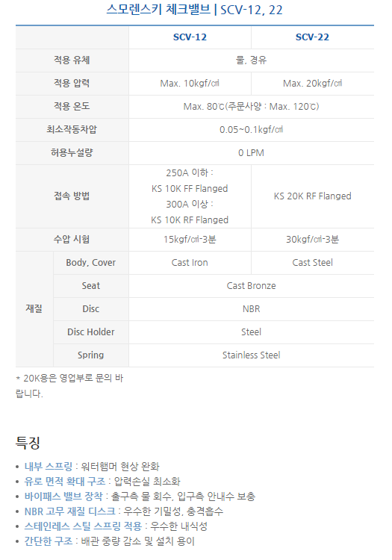Click the 간단한 구조 feature link
Viewport: 392px width, 560px height.
(x=49, y=541)
